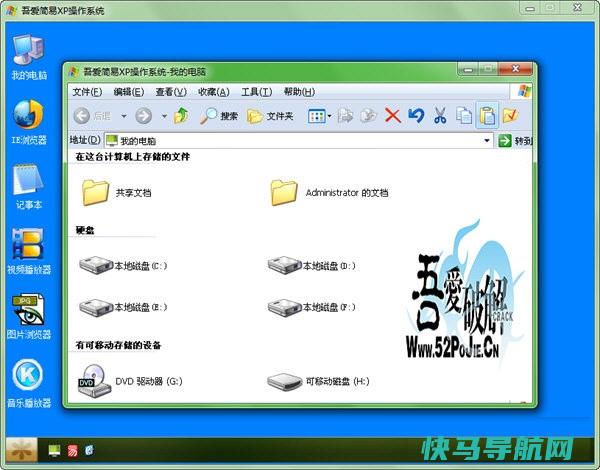Select 可移动磁盘 (H:) removable drive

318,381
